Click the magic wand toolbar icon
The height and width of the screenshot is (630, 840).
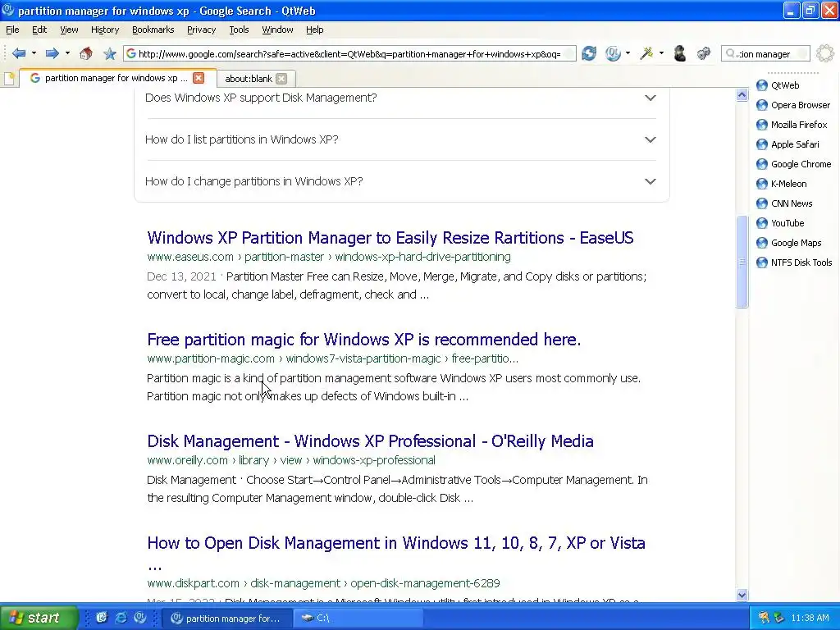pos(646,53)
